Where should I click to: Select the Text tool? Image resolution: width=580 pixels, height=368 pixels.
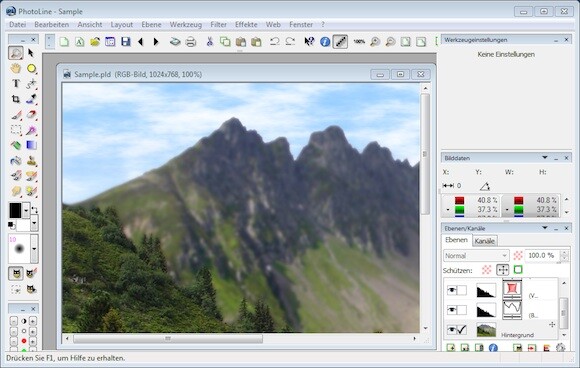[x=16, y=84]
